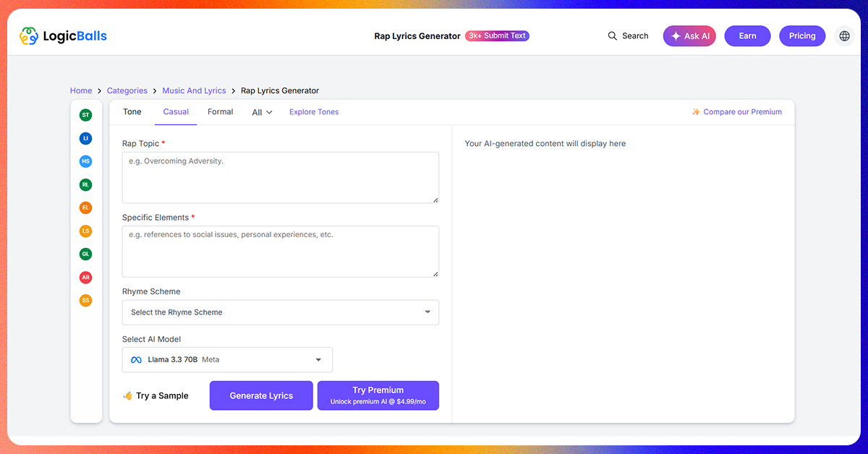Click the globe language icon
This screenshot has height=454, width=868.
coord(844,36)
